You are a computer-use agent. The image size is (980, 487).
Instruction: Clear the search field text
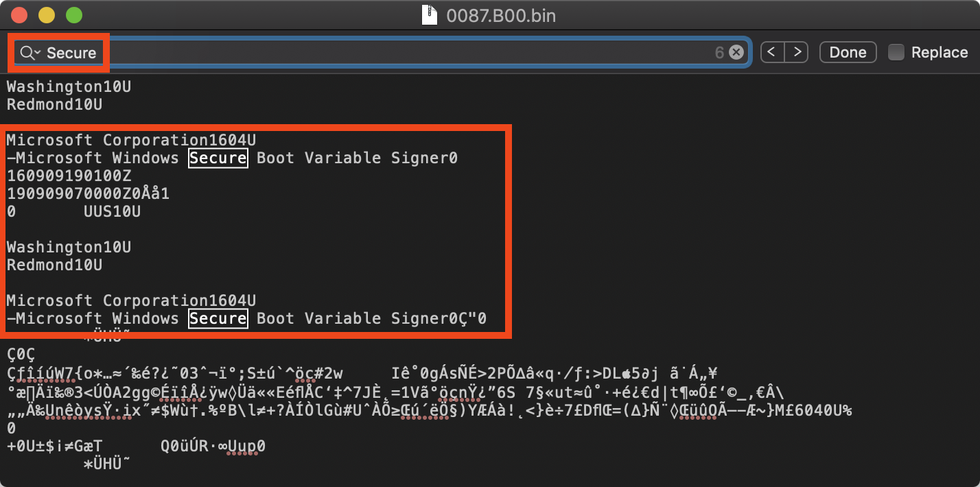coord(736,53)
